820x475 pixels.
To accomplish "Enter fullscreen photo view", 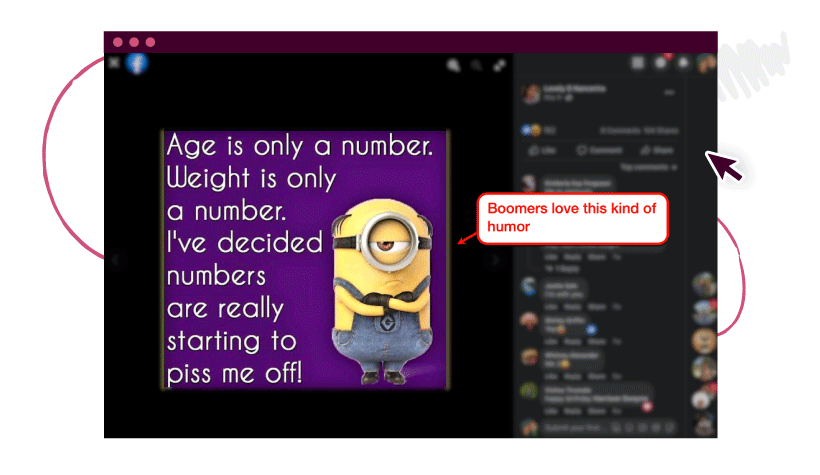I will tap(499, 65).
